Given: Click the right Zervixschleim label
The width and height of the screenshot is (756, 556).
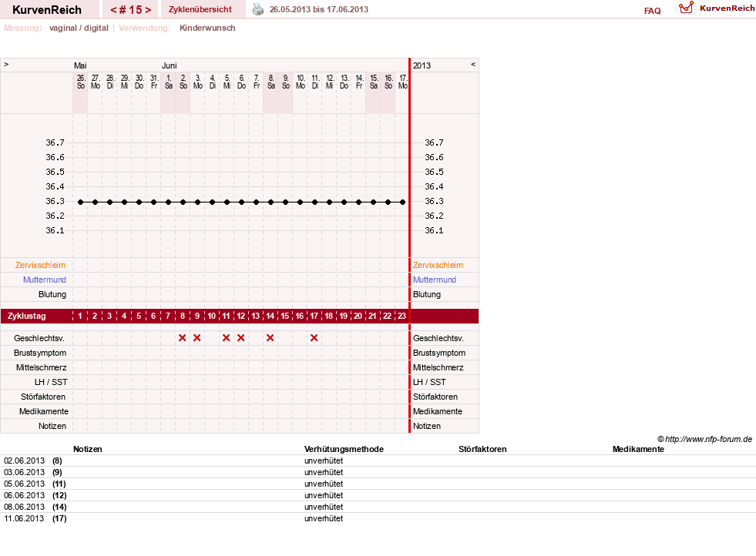Looking at the screenshot, I should (x=438, y=265).
